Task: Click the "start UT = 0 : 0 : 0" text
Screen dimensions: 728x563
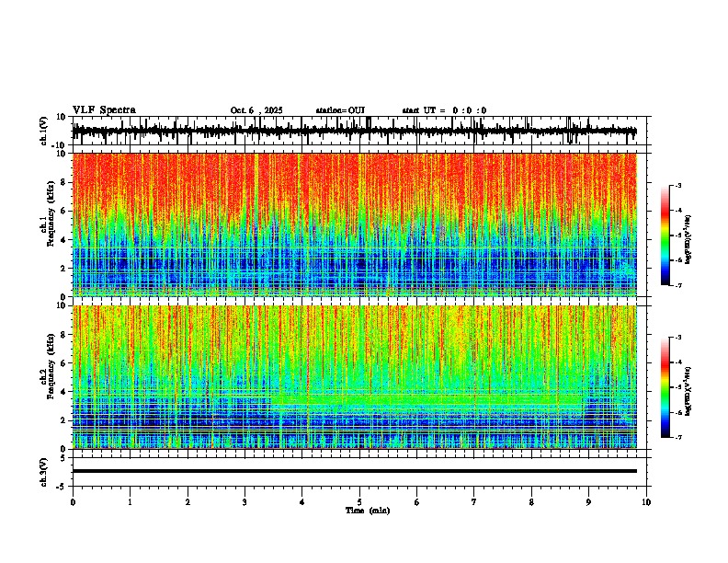Action: (444, 110)
